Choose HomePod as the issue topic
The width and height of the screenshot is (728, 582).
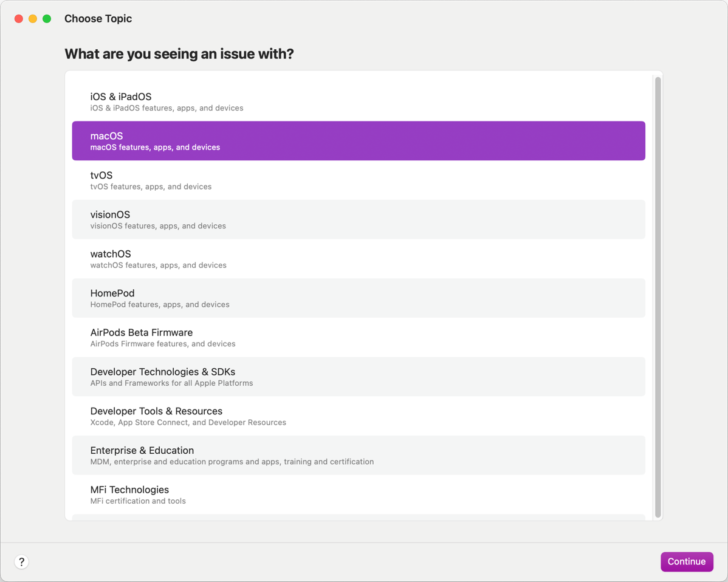(x=358, y=298)
